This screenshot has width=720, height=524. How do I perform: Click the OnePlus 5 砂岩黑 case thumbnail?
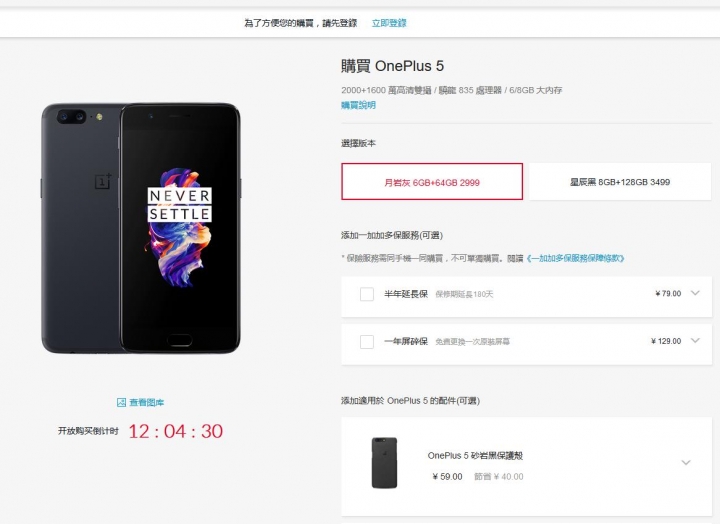(384, 462)
